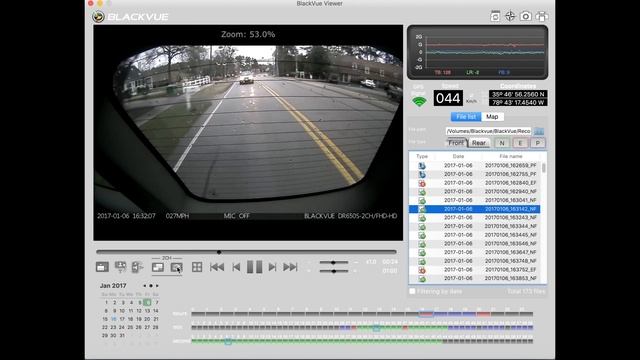
Task: Select file 20170106_162940_NF
Action: tap(475, 191)
